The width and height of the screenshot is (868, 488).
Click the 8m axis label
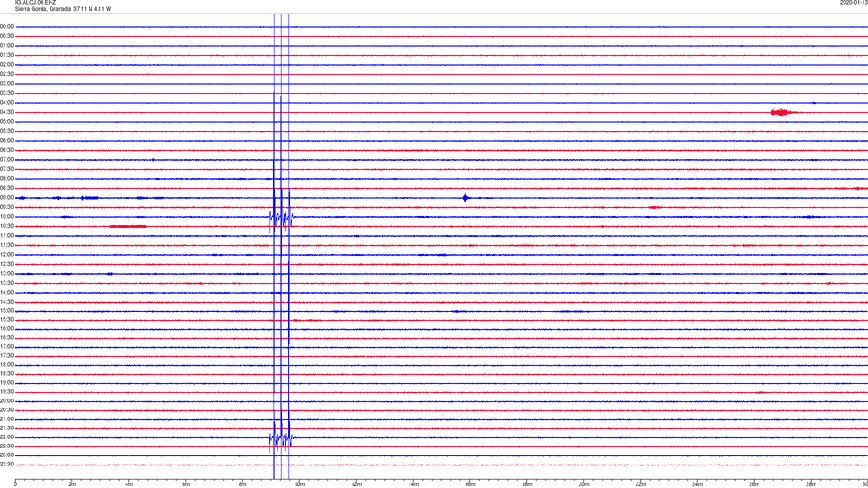(242, 484)
